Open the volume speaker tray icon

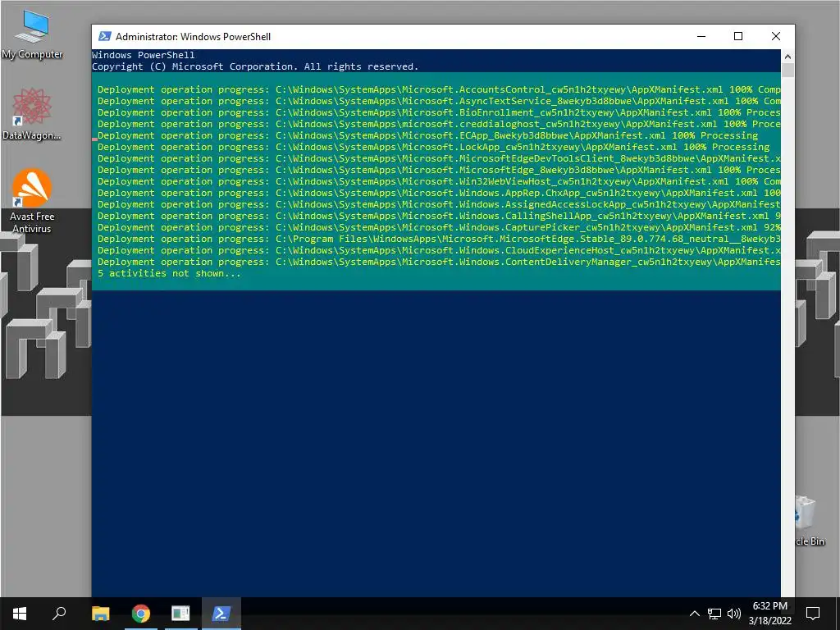pos(734,614)
